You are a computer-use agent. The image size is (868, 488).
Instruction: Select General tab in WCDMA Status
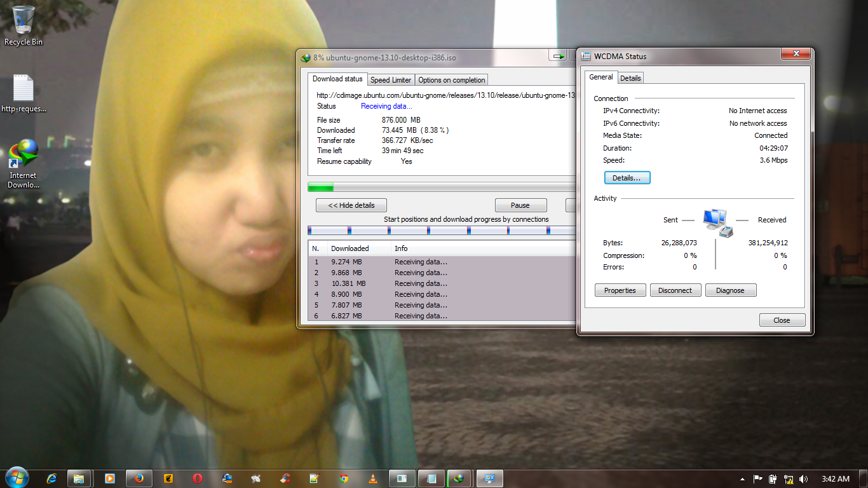(x=601, y=77)
